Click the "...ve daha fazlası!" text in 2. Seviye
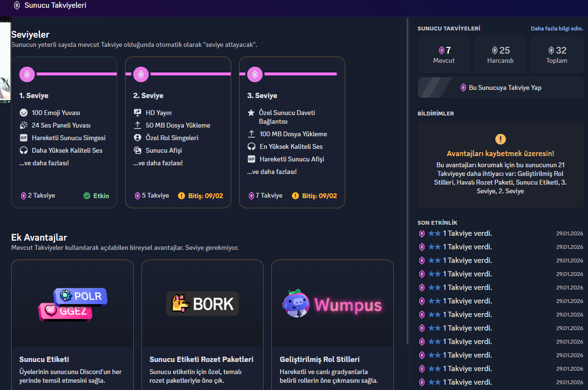 click(158, 163)
